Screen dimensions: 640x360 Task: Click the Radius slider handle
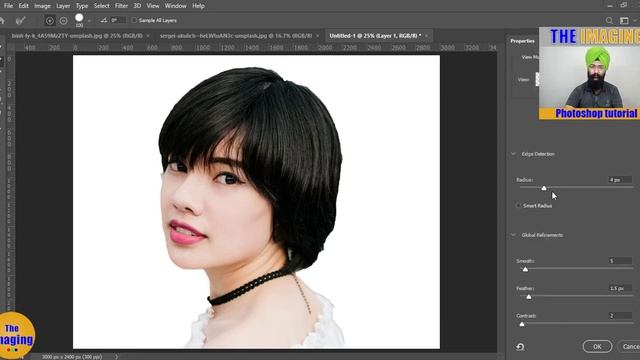point(544,188)
